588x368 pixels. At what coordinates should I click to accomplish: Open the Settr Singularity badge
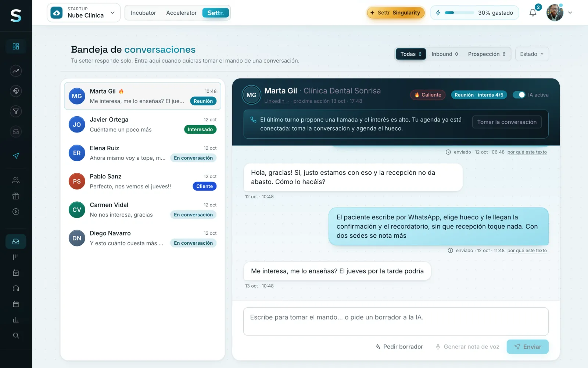coord(395,13)
